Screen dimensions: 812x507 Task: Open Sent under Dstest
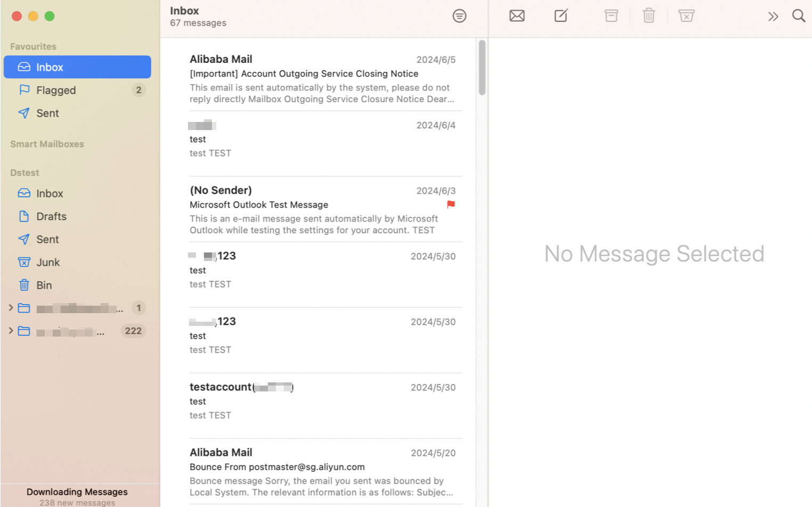pyautogui.click(x=77, y=239)
